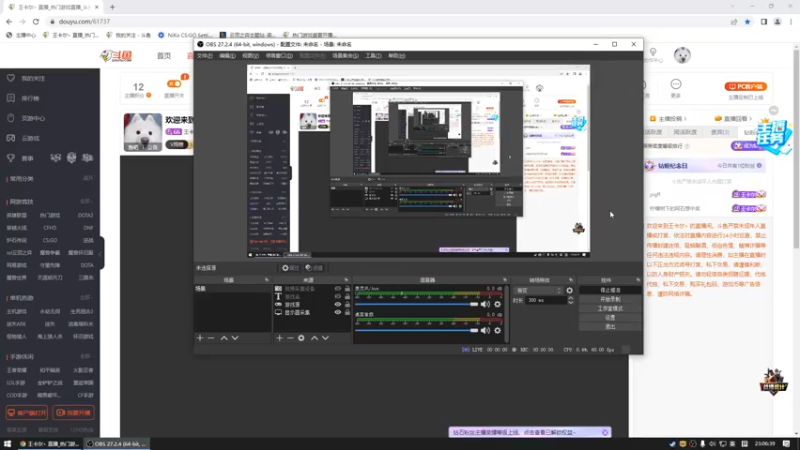Move scene down in OBS scenes panel

pyautogui.click(x=235, y=338)
